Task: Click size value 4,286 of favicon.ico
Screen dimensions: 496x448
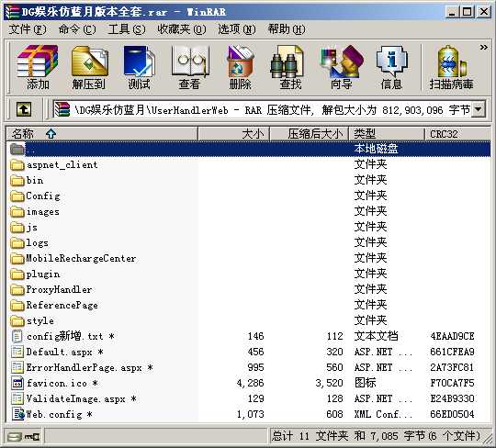Action: click(250, 383)
